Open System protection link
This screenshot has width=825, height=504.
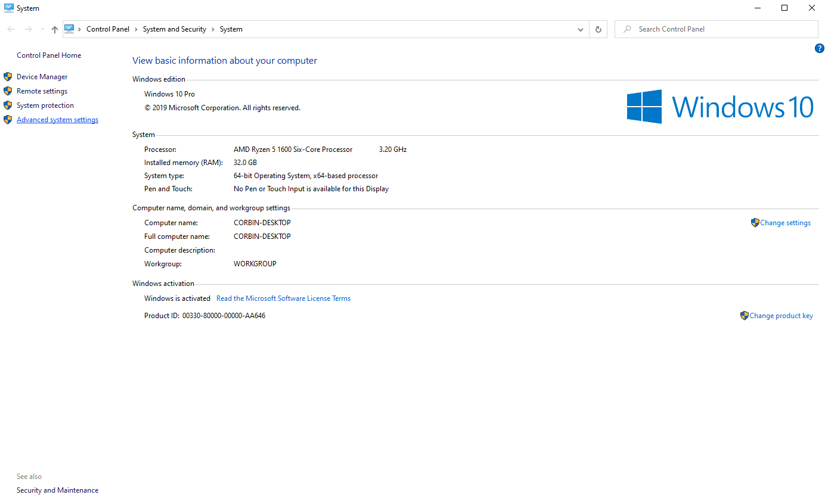pos(45,105)
